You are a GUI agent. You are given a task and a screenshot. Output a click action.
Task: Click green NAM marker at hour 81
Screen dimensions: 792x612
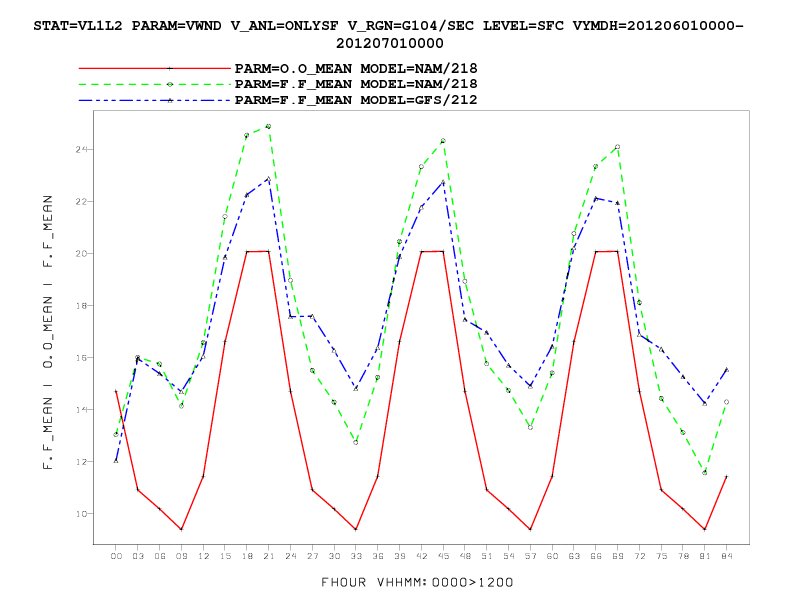coord(705,473)
